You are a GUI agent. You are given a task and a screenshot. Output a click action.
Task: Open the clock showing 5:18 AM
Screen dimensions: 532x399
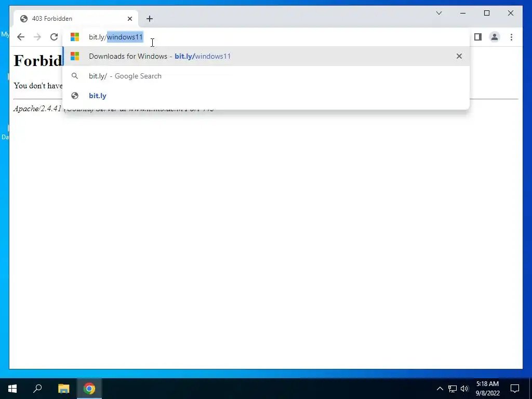tap(487, 389)
